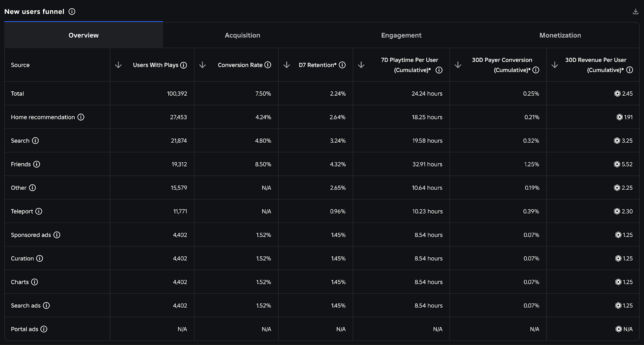Sort by 7D Playtime Per User arrow
The width and height of the screenshot is (644, 345).
coord(361,65)
